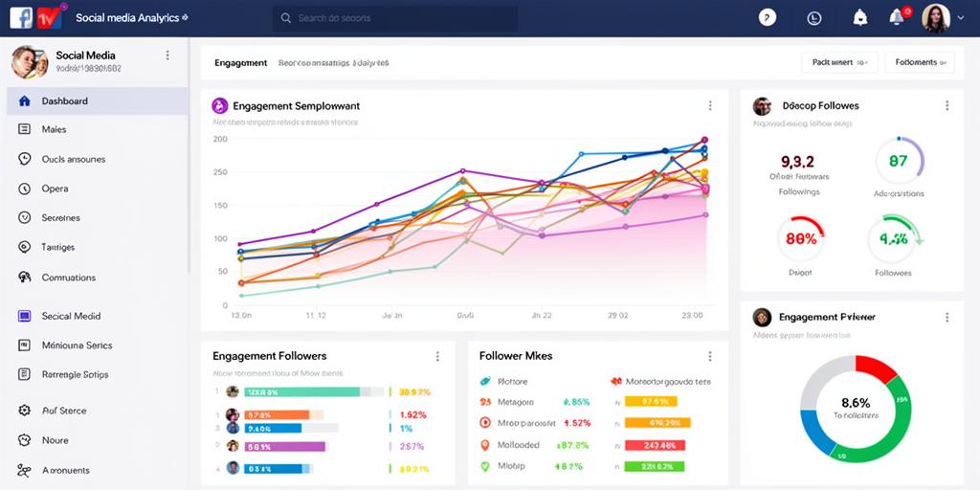The height and width of the screenshot is (490, 980).
Task: Open help via question mark icon
Action: click(768, 17)
